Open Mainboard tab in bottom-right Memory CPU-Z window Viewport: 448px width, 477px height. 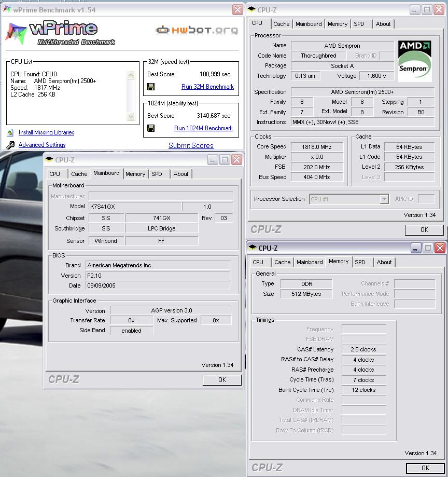pyautogui.click(x=310, y=262)
